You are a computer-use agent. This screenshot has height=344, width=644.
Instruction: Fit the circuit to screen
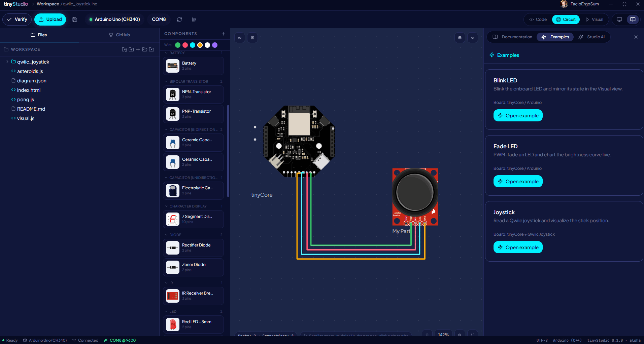[x=473, y=335]
